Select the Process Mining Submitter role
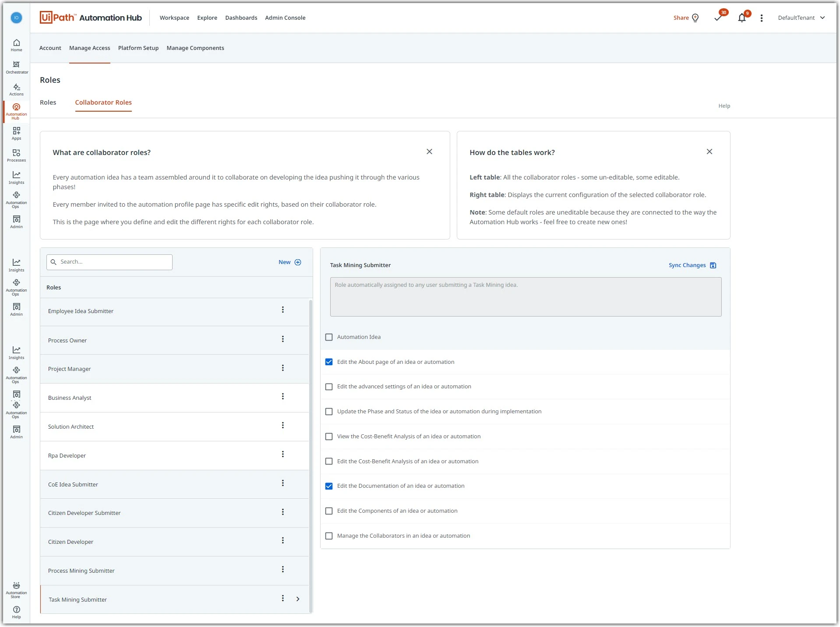The width and height of the screenshot is (840, 627). pyautogui.click(x=174, y=571)
